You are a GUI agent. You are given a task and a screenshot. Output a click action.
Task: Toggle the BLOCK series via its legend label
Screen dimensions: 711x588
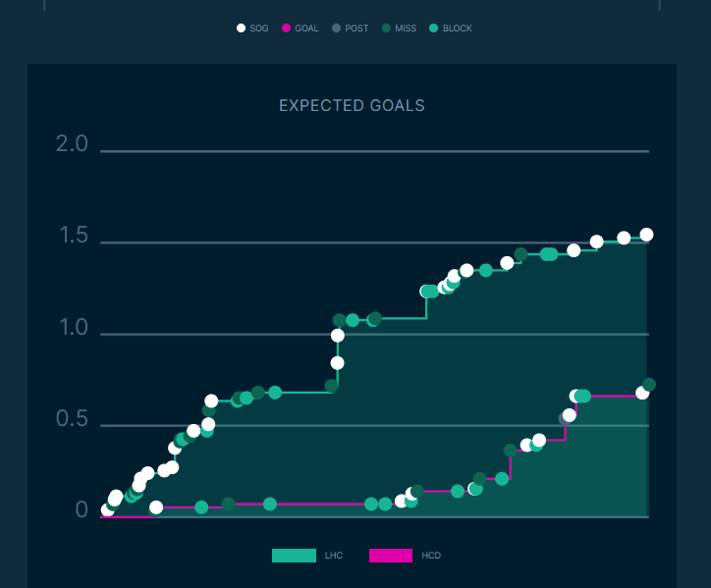coord(458,28)
